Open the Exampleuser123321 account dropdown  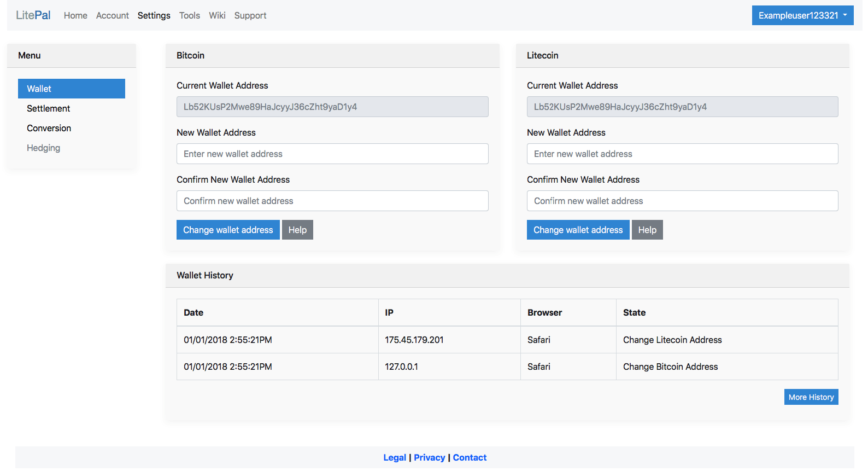click(x=802, y=15)
